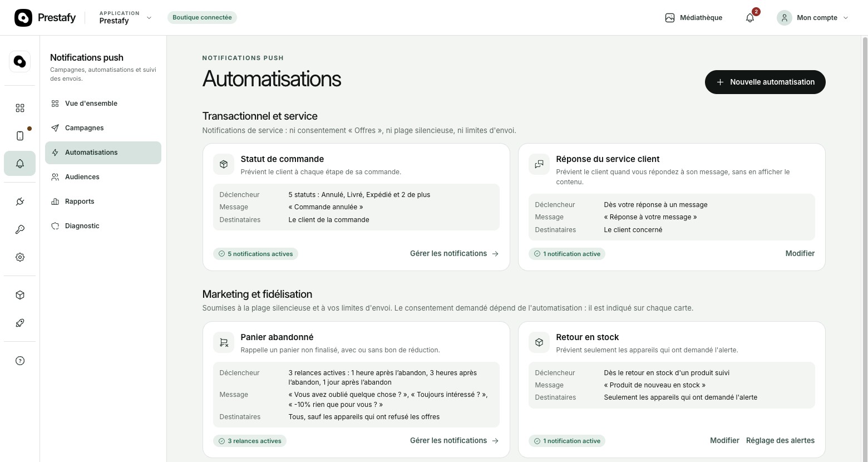Screen dimensions: 868x462
Task: Click the Réponse du service client chat icon
Action: click(x=539, y=164)
